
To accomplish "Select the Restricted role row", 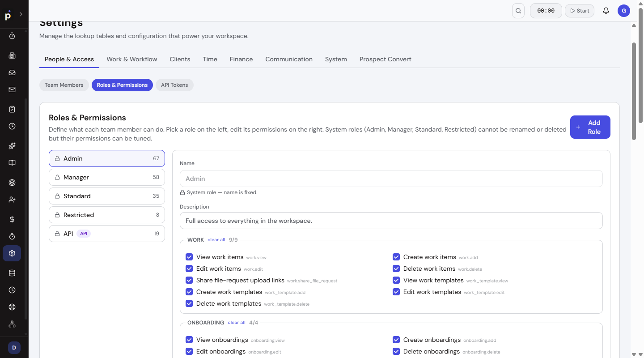I will click(107, 215).
